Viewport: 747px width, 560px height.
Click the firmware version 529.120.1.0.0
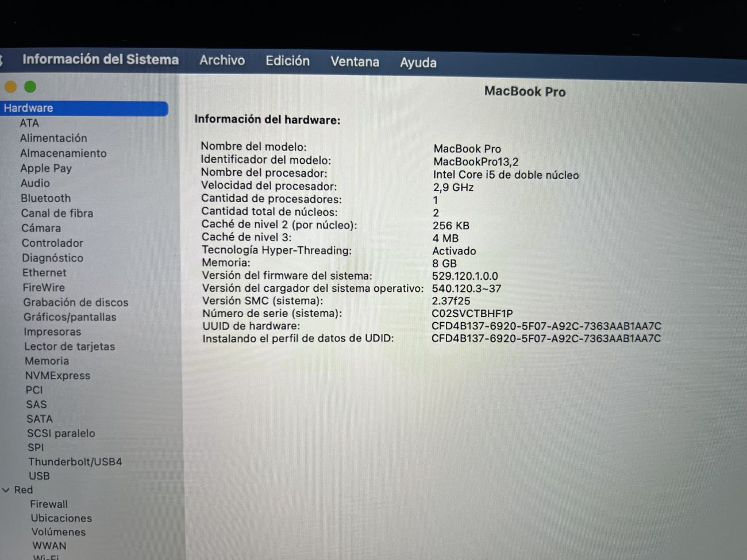click(465, 276)
